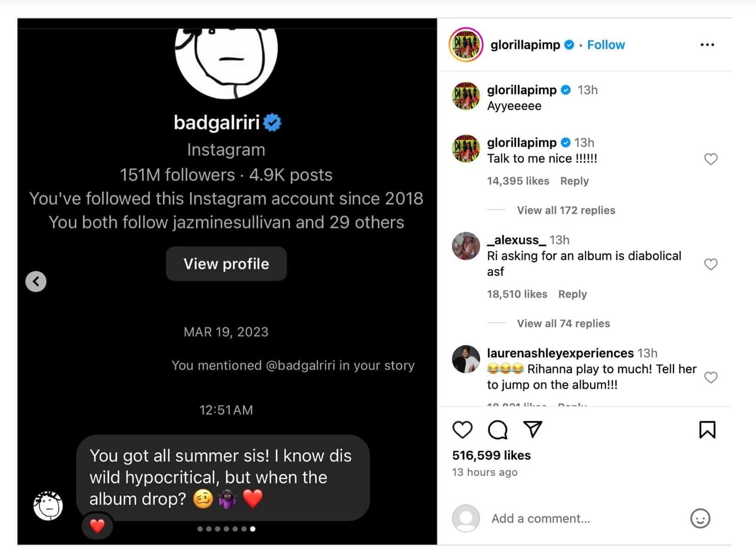
Task: Reply to _alexuss_'s comment
Action: [572, 294]
